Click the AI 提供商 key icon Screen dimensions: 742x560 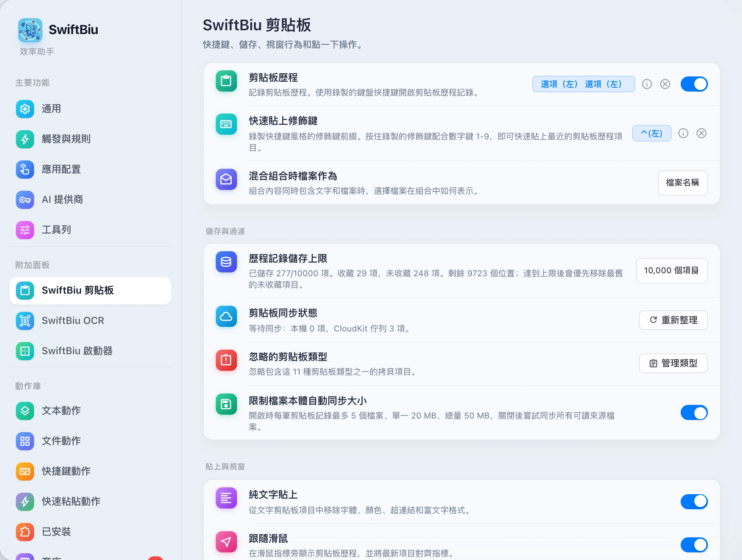tap(25, 200)
